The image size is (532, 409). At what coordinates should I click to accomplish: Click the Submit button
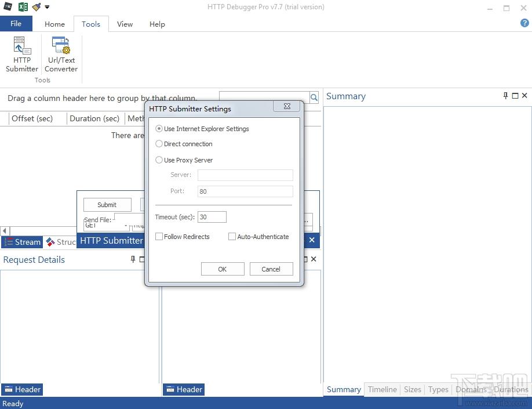click(x=107, y=205)
